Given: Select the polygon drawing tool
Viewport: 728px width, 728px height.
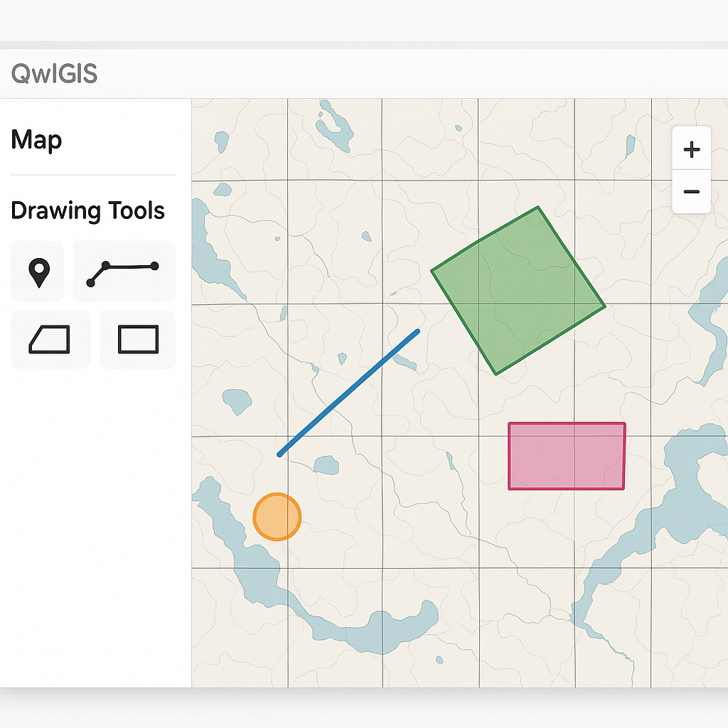Looking at the screenshot, I should (50, 339).
